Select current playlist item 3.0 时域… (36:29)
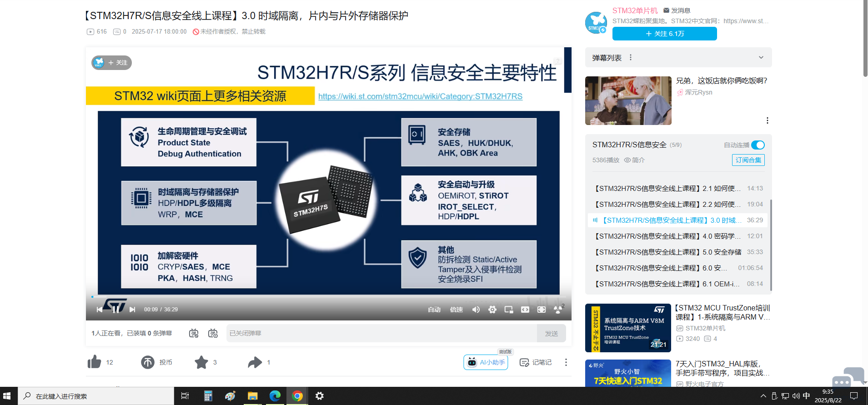This screenshot has height=405, width=868. click(677, 220)
